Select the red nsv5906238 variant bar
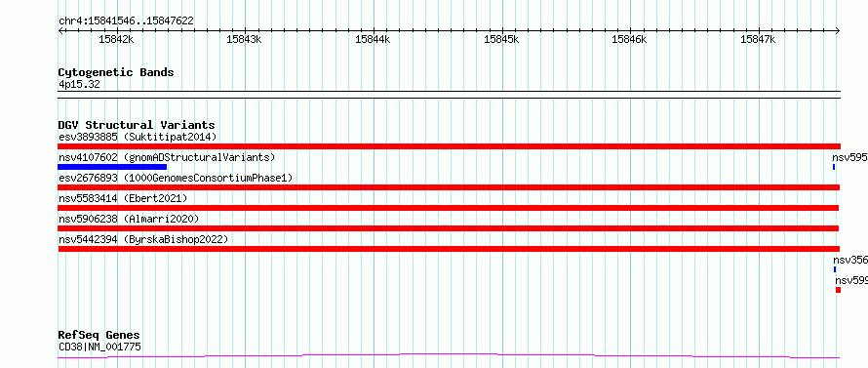868x368 pixels. [x=449, y=228]
